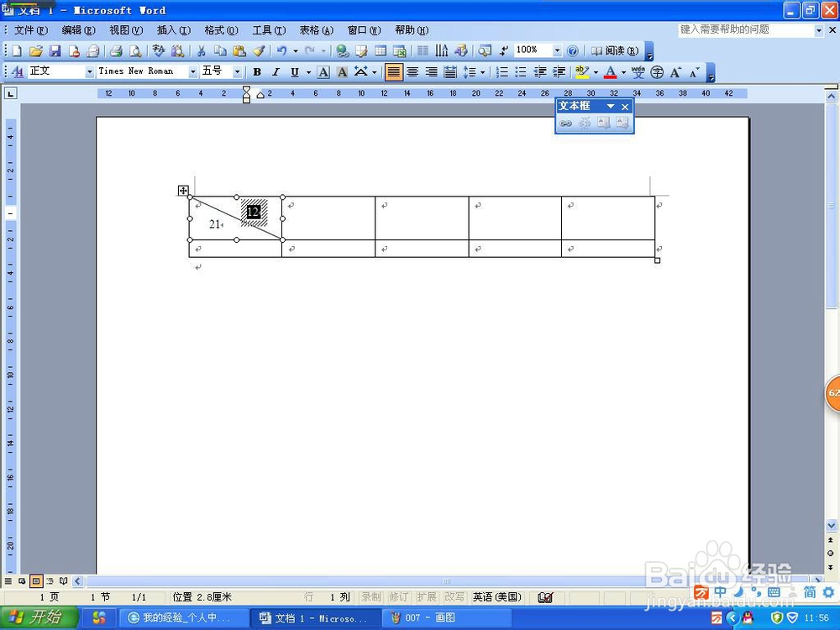
Task: Open Phonetic Guide (wén) icon
Action: coord(638,71)
